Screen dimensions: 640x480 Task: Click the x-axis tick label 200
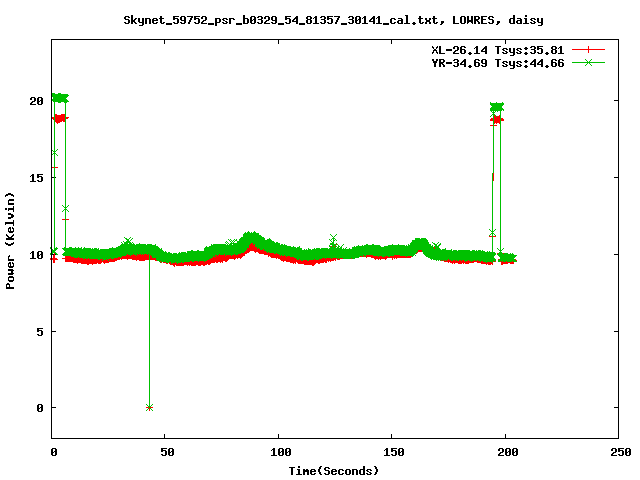pyautogui.click(x=508, y=452)
